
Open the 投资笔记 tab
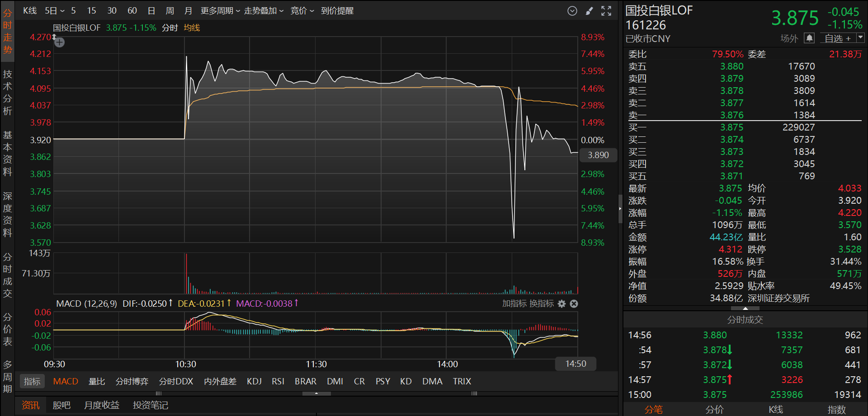coord(151,405)
